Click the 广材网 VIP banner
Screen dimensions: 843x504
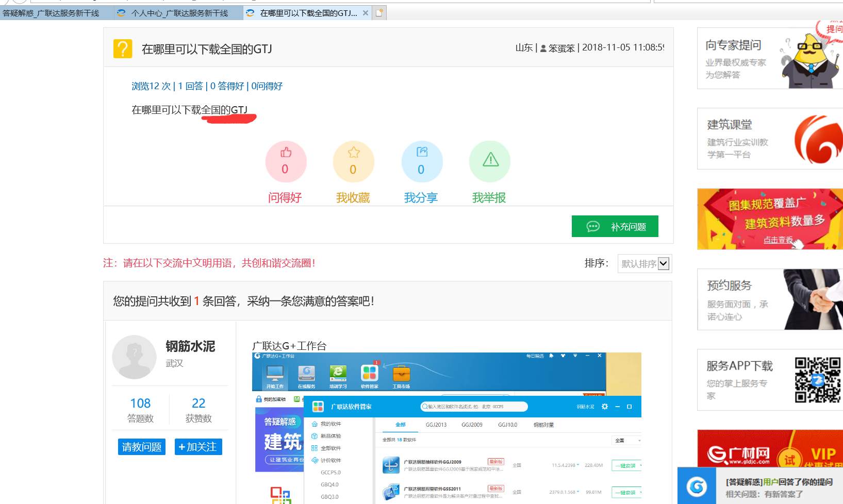click(770, 448)
